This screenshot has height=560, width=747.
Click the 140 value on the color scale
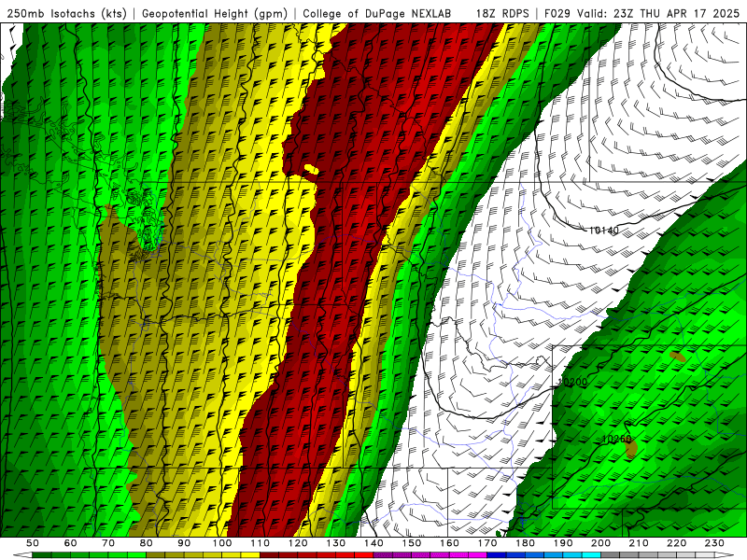click(x=373, y=543)
